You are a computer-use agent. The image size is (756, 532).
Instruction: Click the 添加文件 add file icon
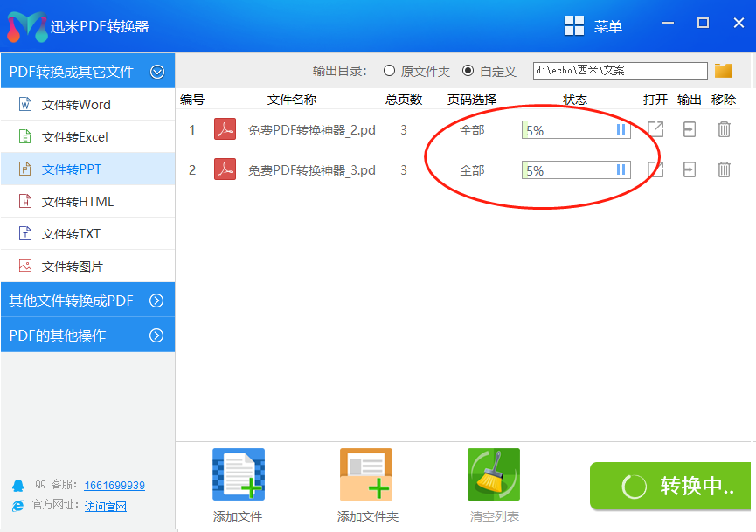[238, 474]
